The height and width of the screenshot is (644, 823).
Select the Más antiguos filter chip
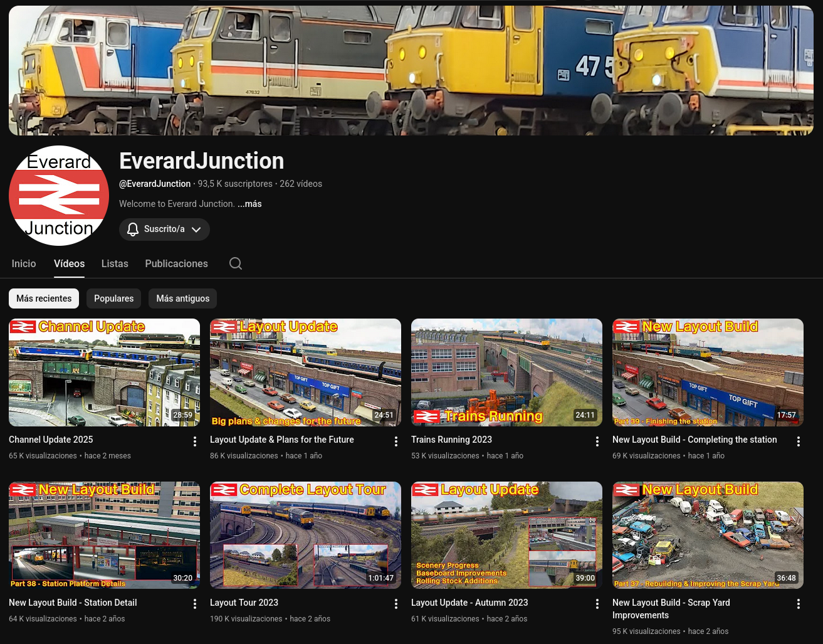coord(182,298)
